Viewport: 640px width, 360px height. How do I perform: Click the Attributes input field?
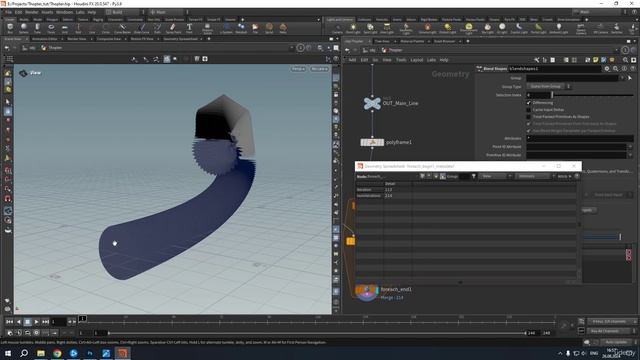(579, 138)
